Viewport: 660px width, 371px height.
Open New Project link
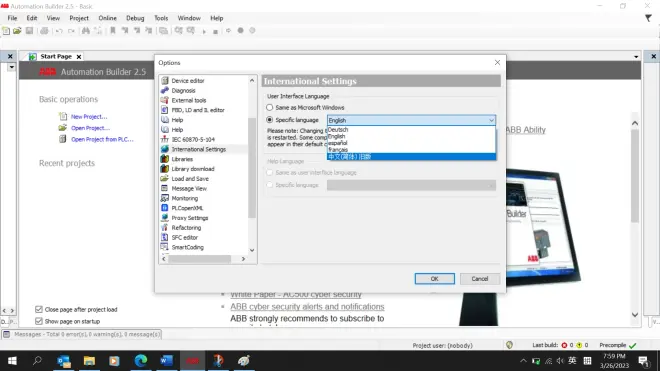click(89, 117)
